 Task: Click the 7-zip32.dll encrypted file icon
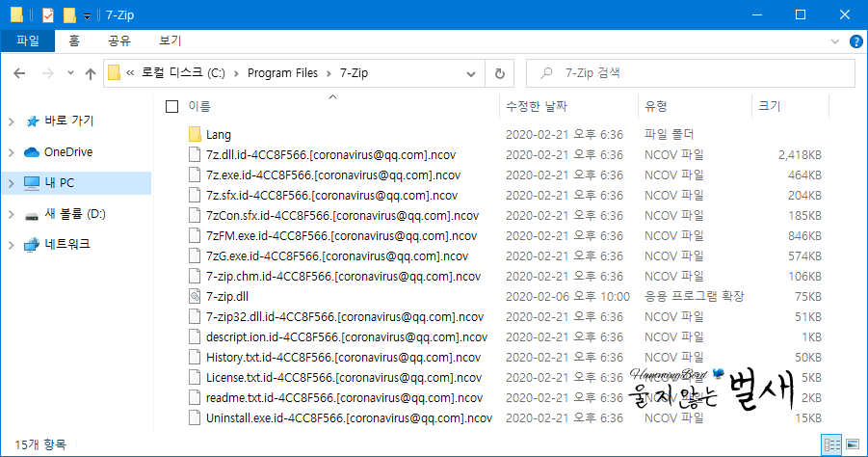coord(195,316)
